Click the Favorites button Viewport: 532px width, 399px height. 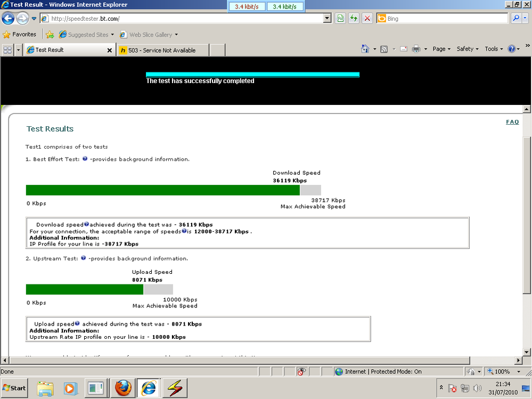click(x=20, y=35)
